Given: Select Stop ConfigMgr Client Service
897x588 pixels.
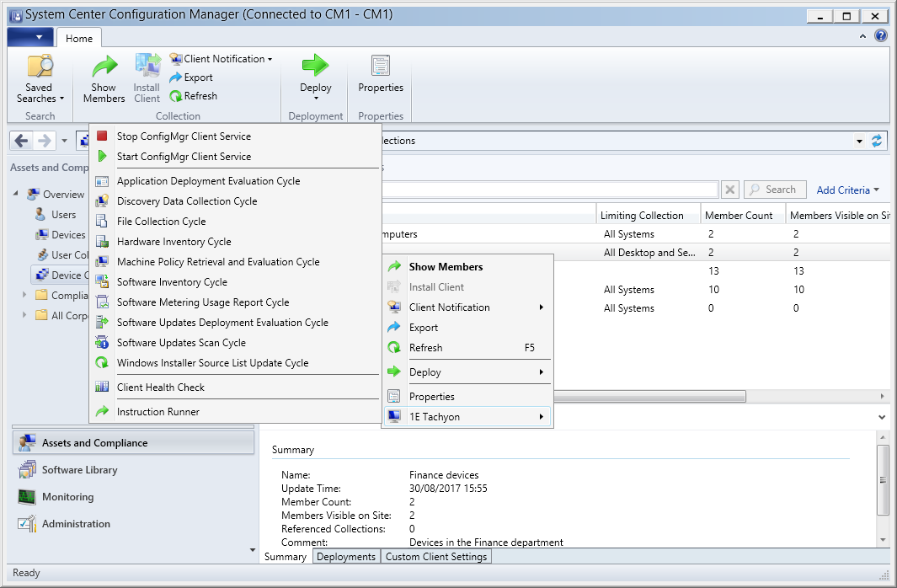Looking at the screenshot, I should point(184,136).
